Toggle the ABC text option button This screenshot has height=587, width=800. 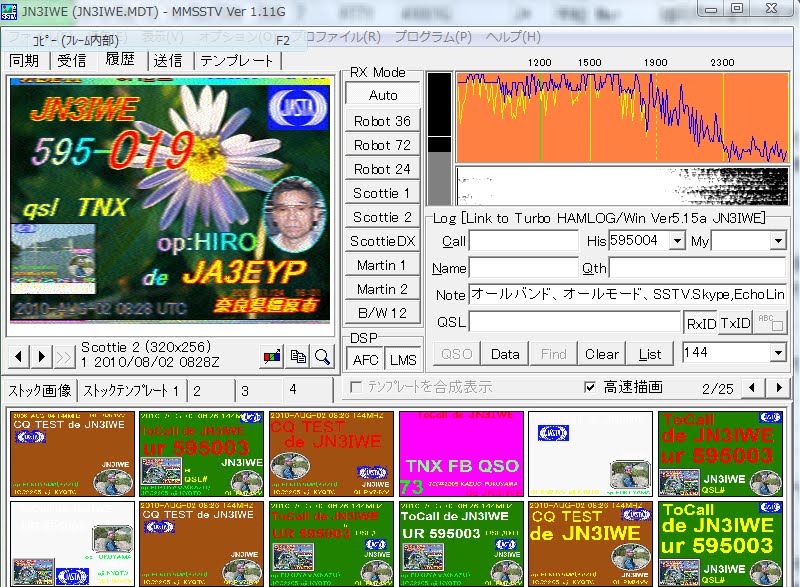pos(770,322)
